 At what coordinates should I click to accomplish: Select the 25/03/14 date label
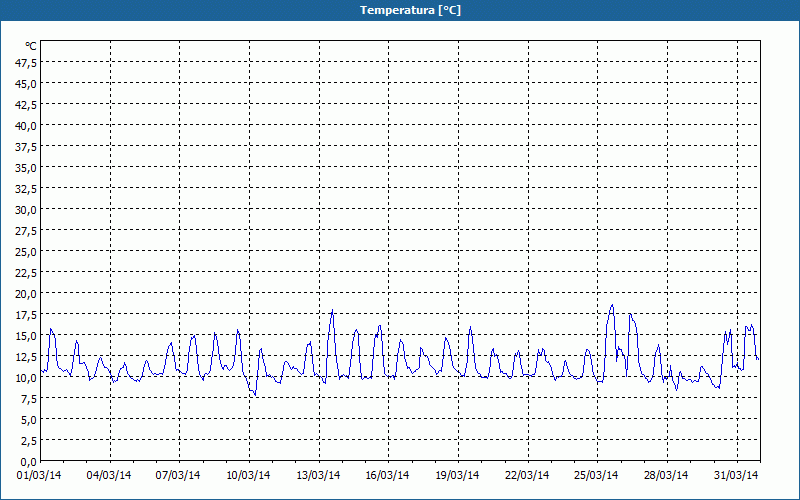coord(596,476)
